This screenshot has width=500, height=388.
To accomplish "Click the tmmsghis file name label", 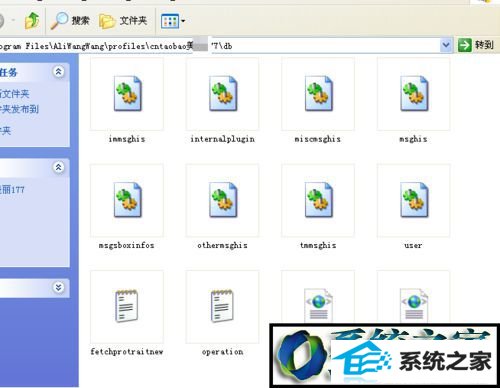I will point(318,245).
